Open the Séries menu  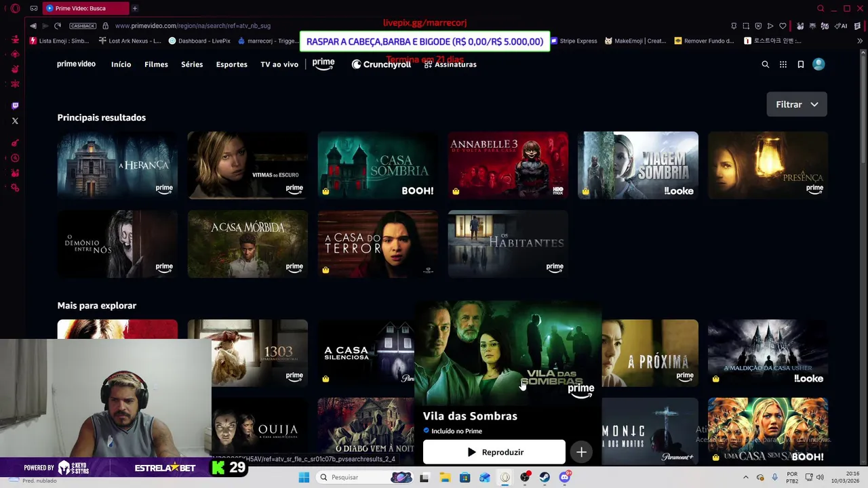tap(192, 64)
